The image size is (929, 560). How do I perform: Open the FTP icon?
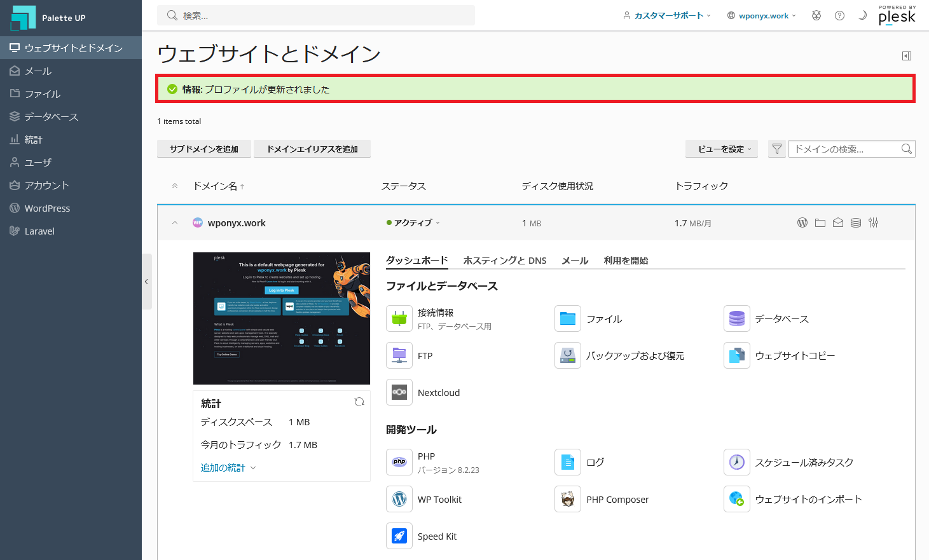[x=399, y=355]
